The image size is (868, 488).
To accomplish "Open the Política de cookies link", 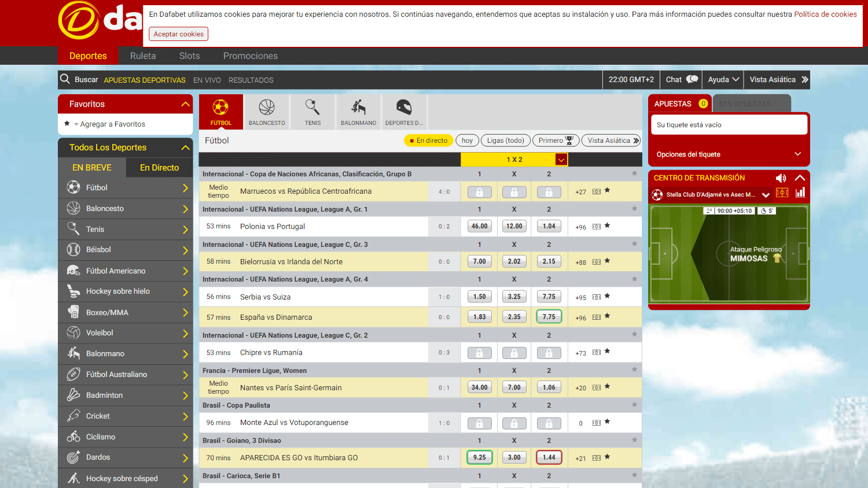I will pyautogui.click(x=825, y=14).
